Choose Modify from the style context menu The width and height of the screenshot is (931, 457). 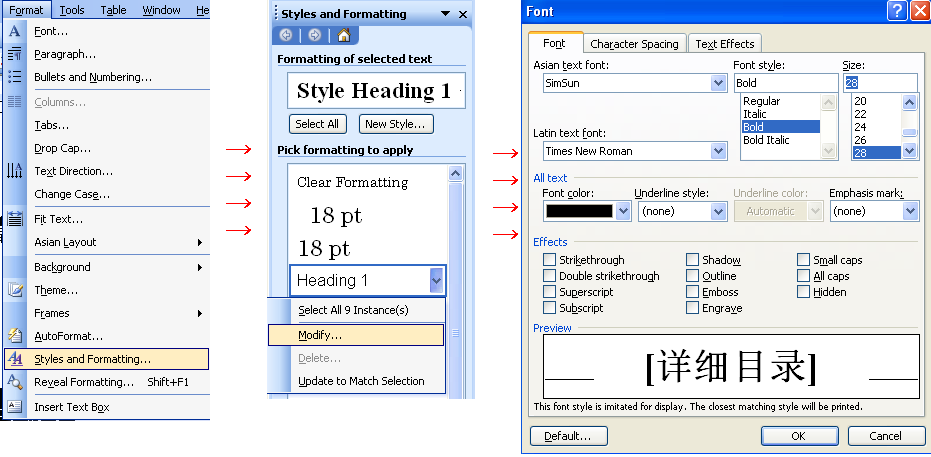[x=320, y=335]
